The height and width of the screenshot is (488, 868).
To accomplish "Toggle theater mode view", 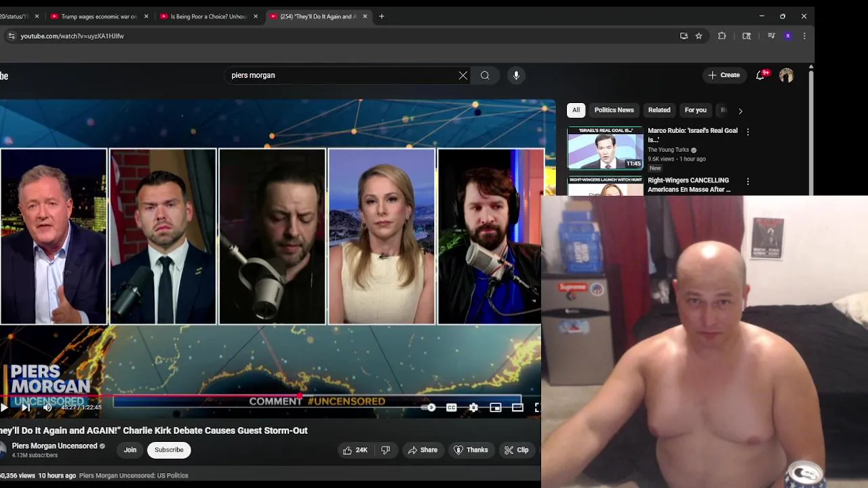I will [x=517, y=407].
